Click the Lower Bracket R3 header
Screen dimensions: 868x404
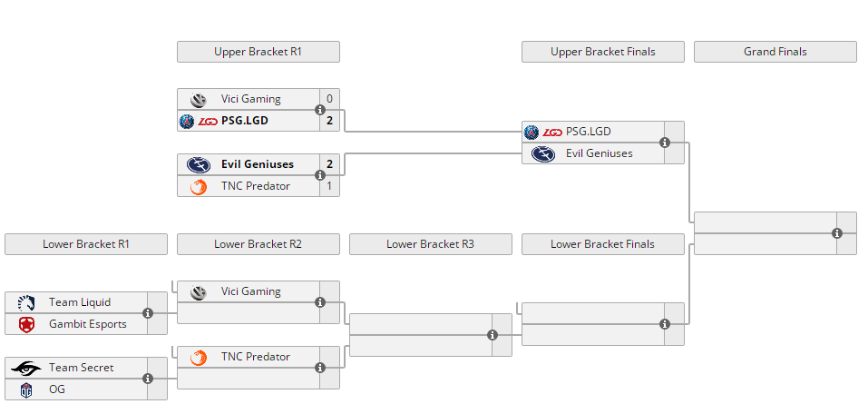[x=430, y=244]
